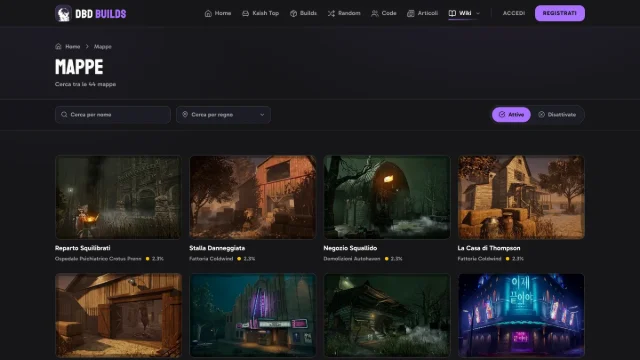Open the wooden barn interior map thumbnail
640x360 pixels.
pos(118,316)
